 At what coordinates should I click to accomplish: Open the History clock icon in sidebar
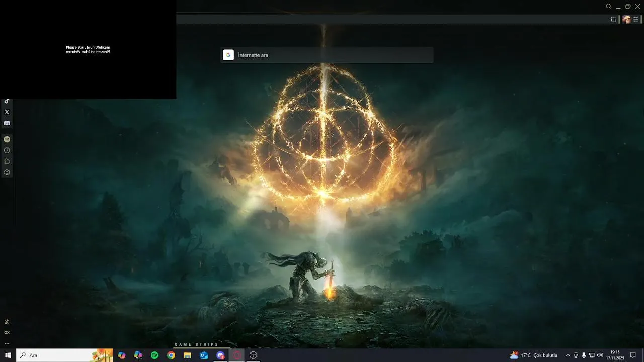tap(7, 150)
